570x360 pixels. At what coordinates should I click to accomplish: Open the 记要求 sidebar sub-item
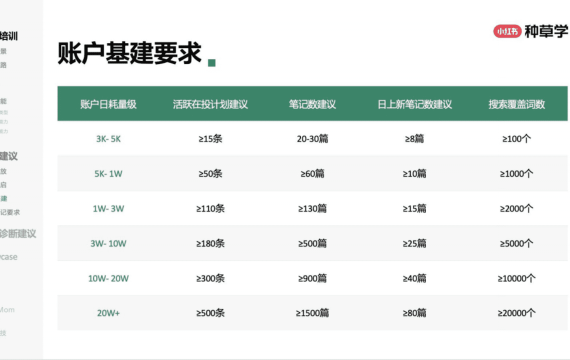[x=10, y=212]
